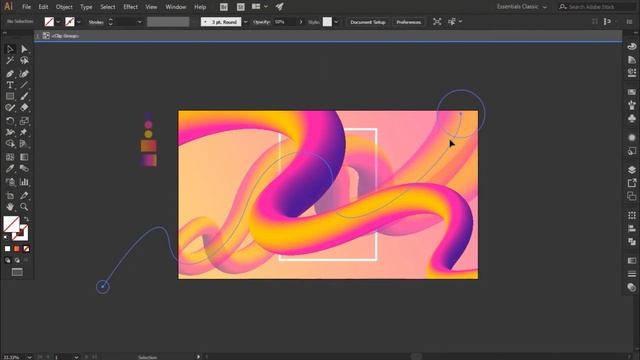Select the Magic Wand tool
This screenshot has height=360, width=640.
click(x=10, y=61)
